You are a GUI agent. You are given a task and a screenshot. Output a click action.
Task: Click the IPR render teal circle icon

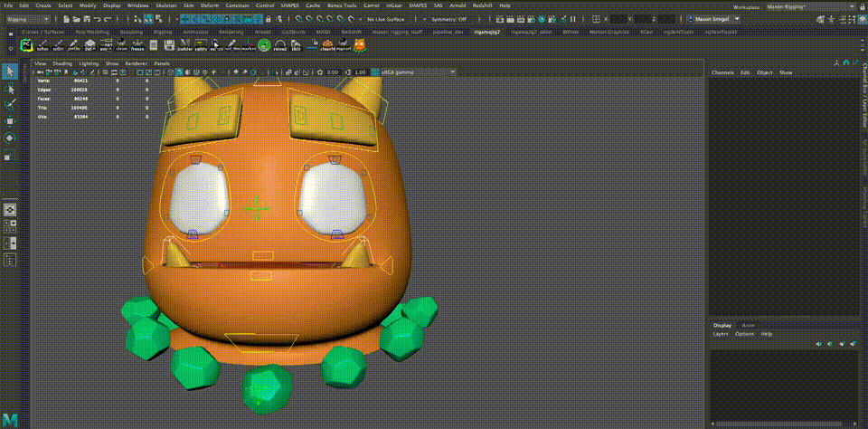tap(542, 19)
